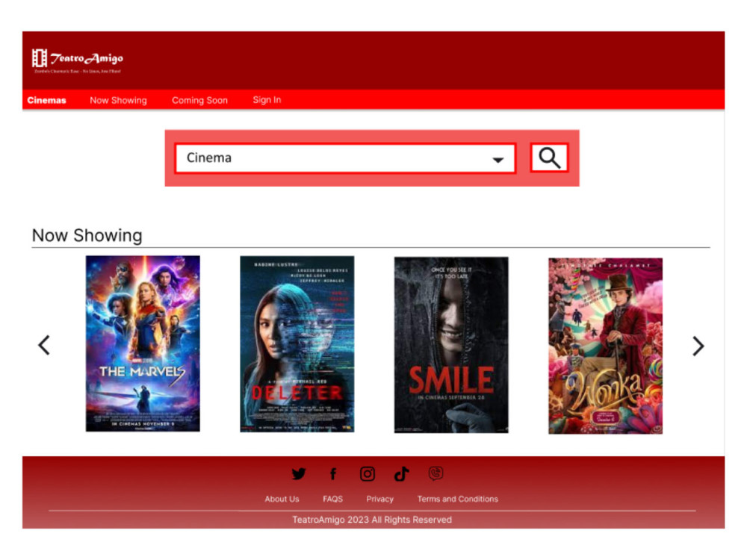The image size is (747, 560).
Task: Open Terms and Conditions link
Action: click(458, 499)
